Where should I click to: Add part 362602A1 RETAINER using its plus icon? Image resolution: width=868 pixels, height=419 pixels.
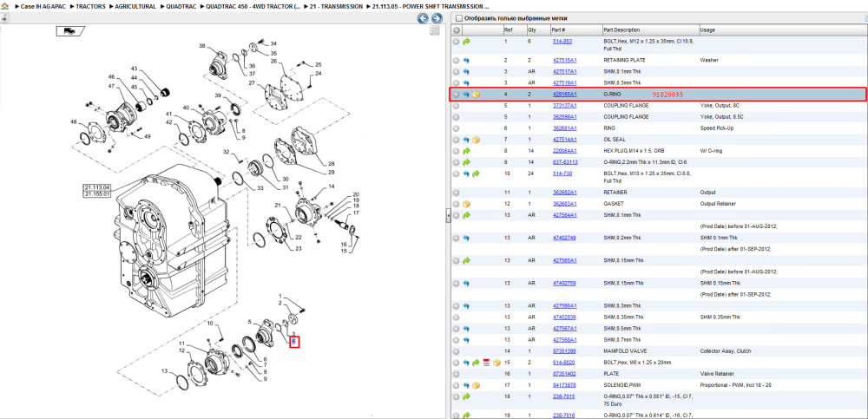point(457,193)
